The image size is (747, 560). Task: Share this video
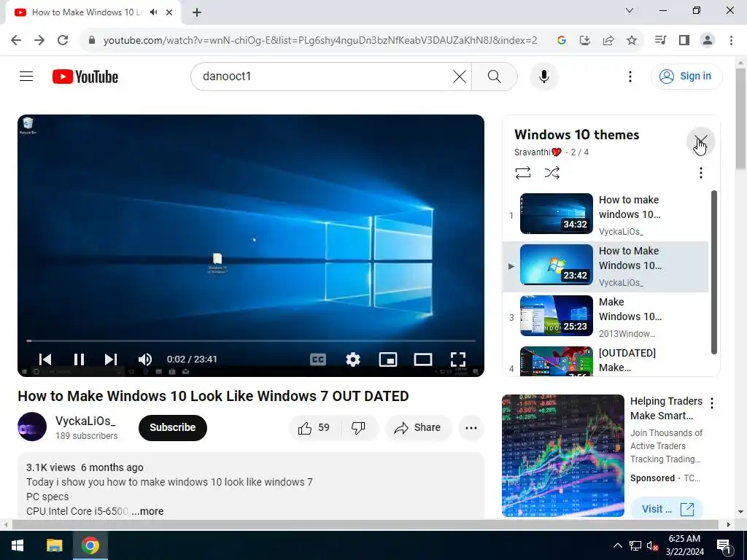pos(417,427)
